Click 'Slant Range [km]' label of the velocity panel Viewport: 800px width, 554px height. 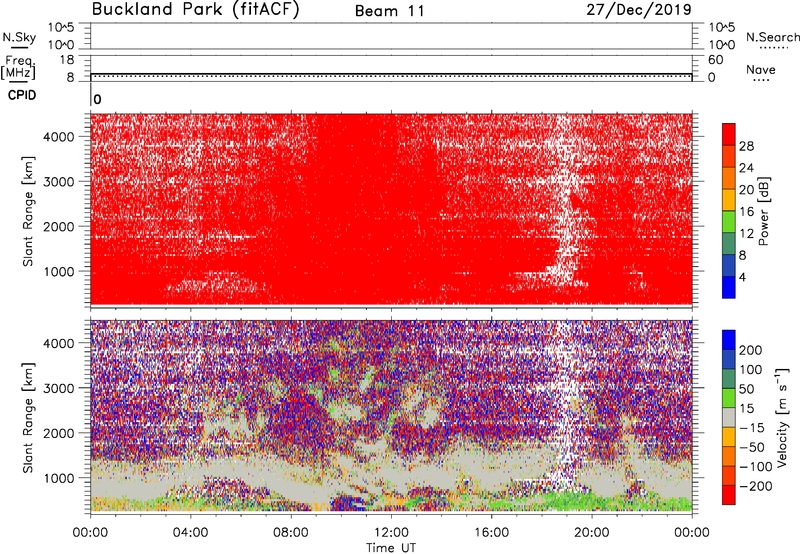pos(28,417)
